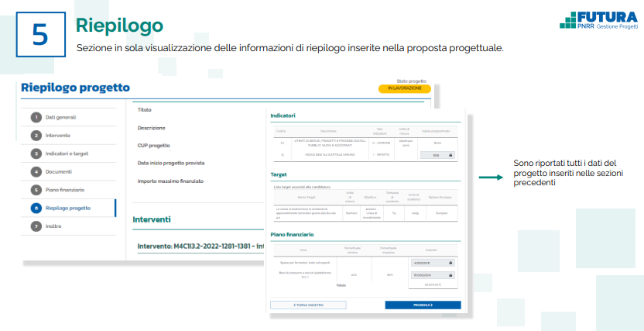Open step 2 Intervento
Screen dimensions: 644x331
[x=68, y=136]
